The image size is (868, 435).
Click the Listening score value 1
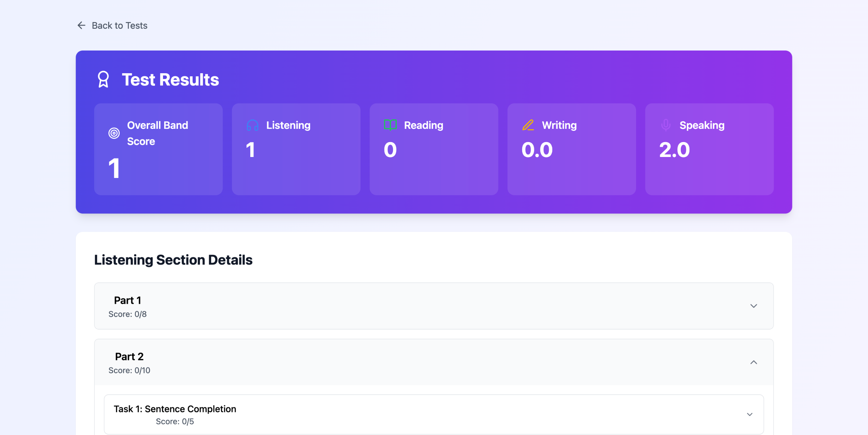pyautogui.click(x=251, y=150)
